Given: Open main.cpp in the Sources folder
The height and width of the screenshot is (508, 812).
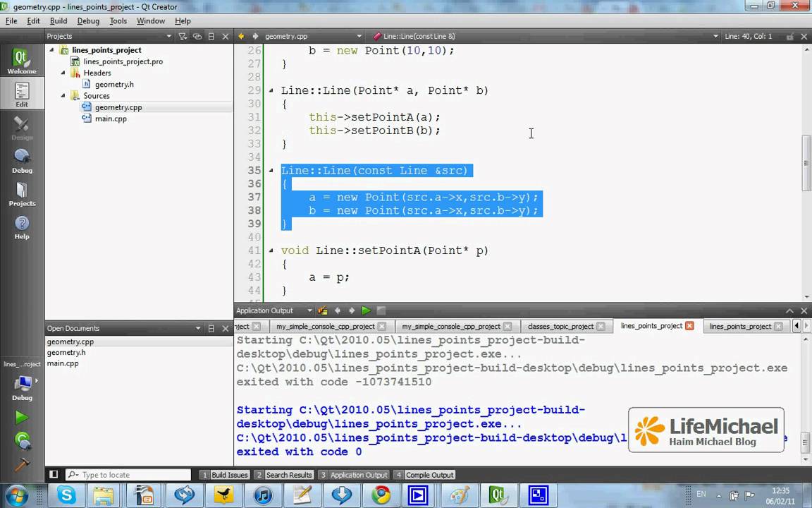Looking at the screenshot, I should [x=111, y=119].
